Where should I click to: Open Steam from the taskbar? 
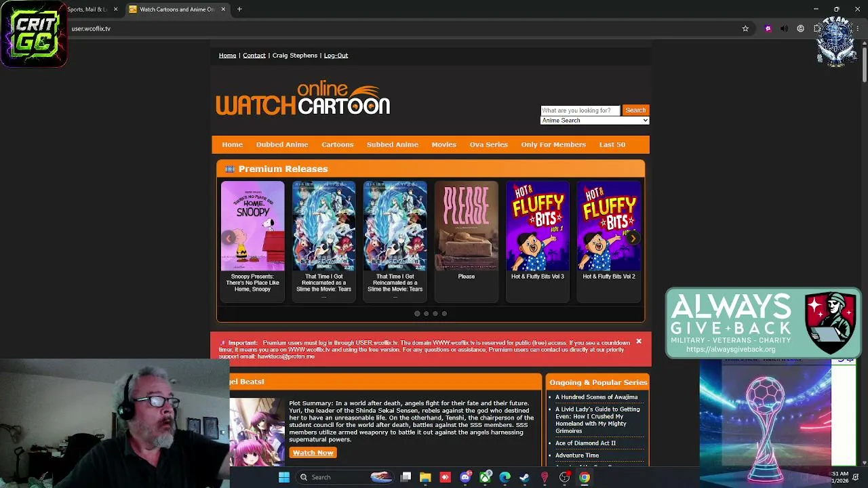[x=524, y=477]
